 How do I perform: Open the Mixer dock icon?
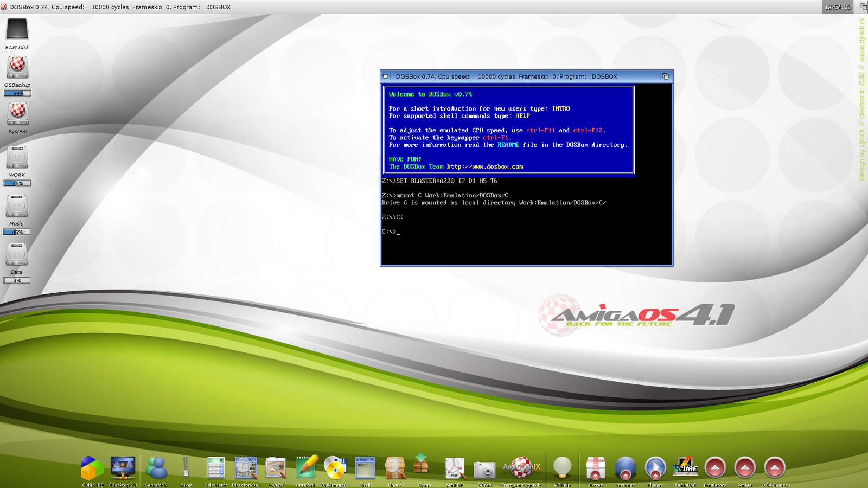pyautogui.click(x=186, y=467)
